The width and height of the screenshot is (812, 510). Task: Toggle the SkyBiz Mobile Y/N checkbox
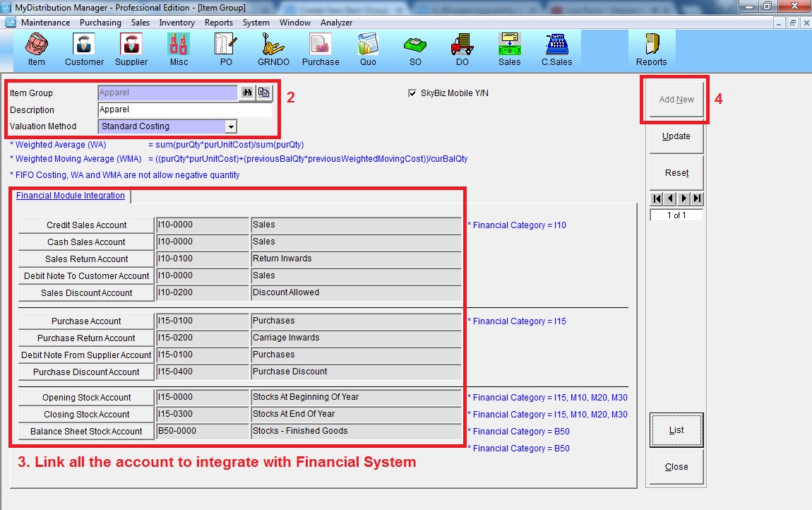[412, 93]
